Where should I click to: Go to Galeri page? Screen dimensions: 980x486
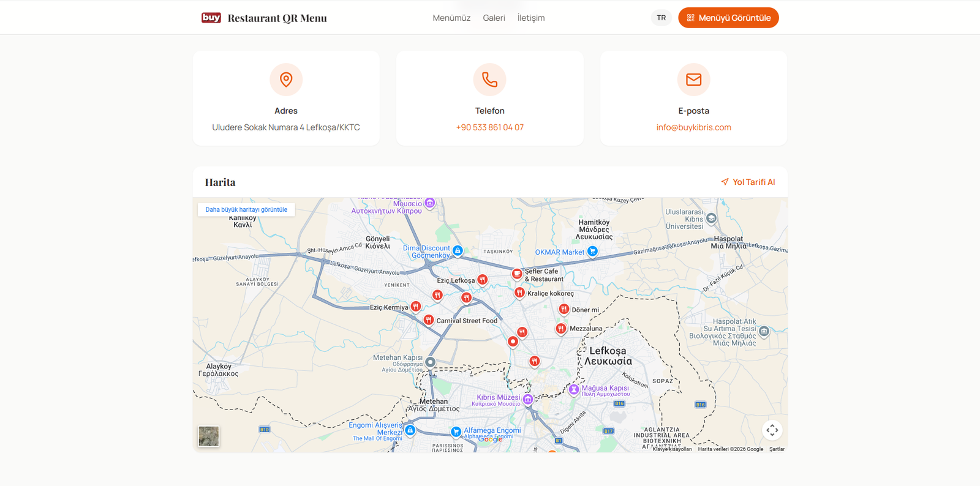[494, 18]
